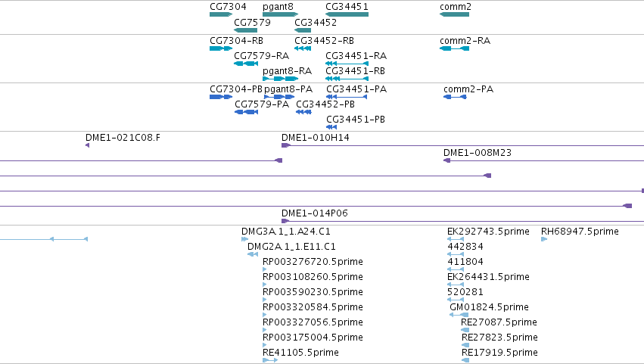Select protein CG34451-PB
Screen dimensions: 644x364
331,127
